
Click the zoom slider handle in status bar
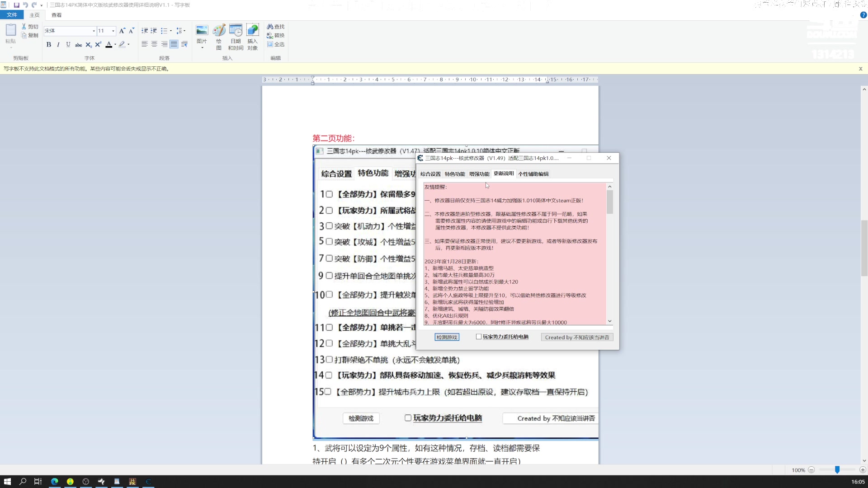pos(837,470)
